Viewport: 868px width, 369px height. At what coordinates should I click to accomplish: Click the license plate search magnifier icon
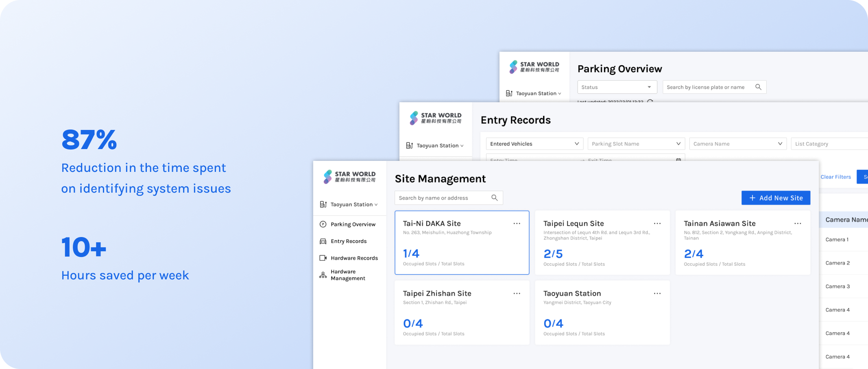point(758,87)
